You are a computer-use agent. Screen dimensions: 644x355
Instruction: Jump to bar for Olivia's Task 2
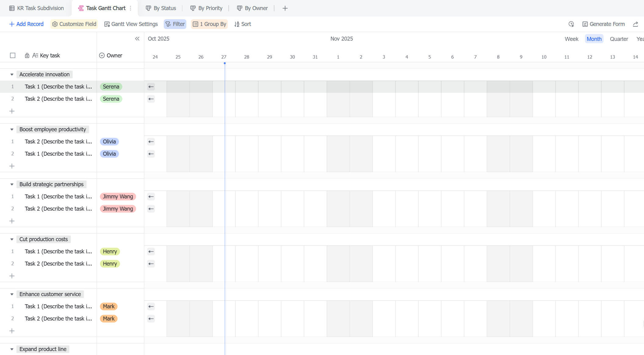click(151, 142)
